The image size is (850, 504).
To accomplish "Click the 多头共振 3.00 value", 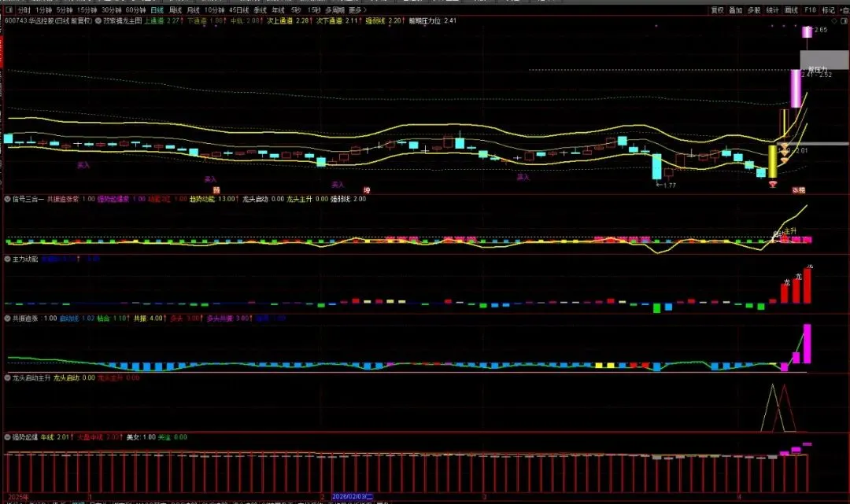I will pyautogui.click(x=231, y=318).
